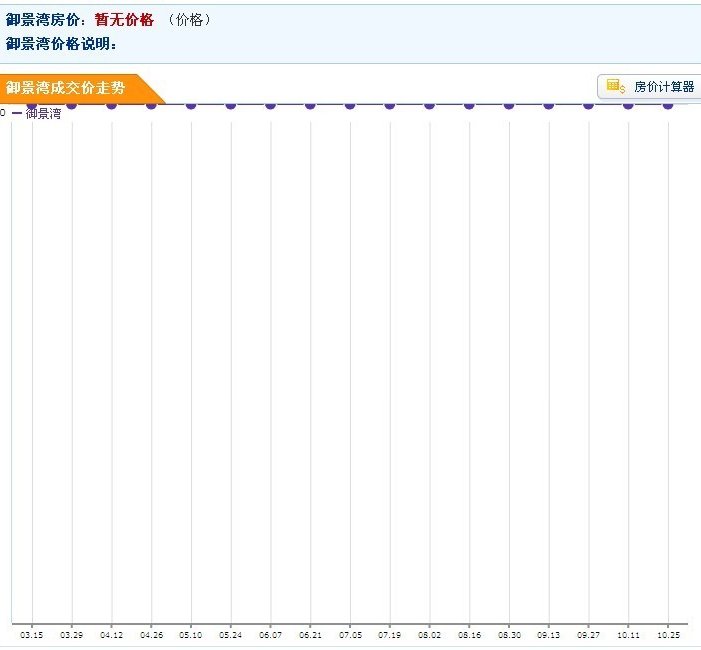Click the data point above date 07.19
This screenshot has width=701, height=650.
coord(390,105)
